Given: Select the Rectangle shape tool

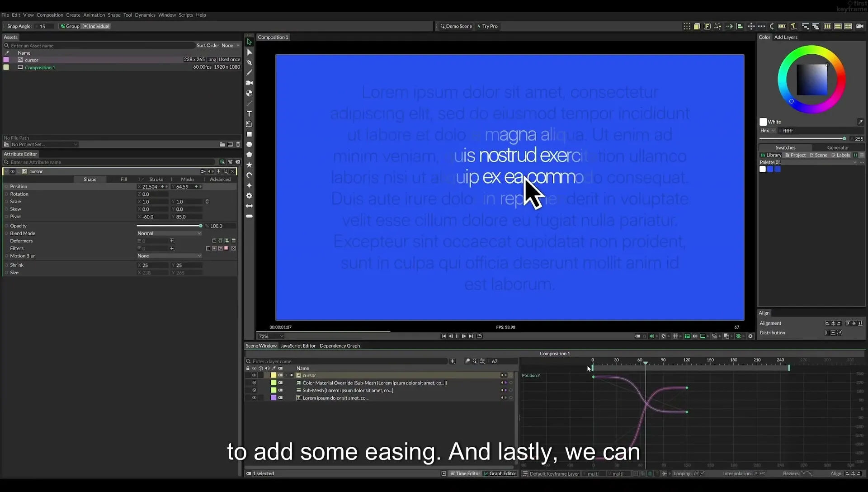Looking at the screenshot, I should (249, 134).
